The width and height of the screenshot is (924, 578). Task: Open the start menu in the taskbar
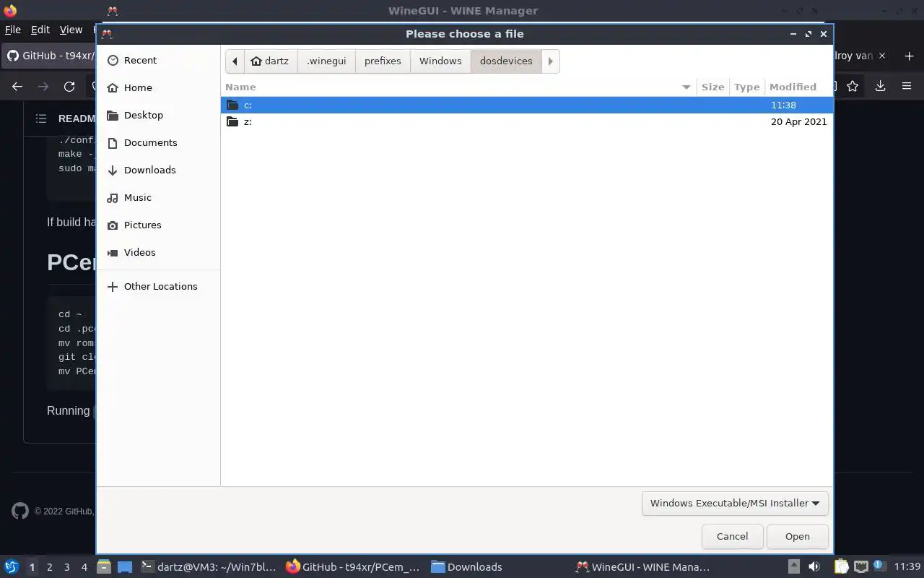point(11,567)
